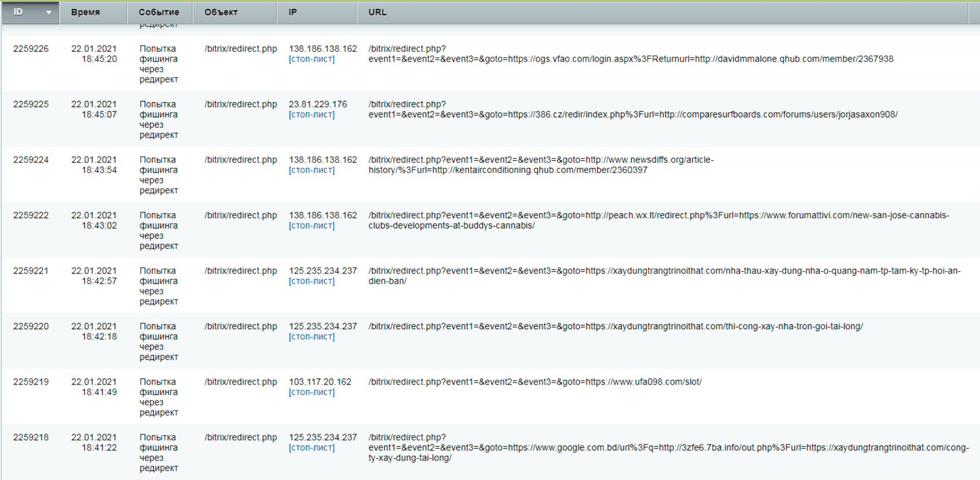Image resolution: width=980 pixels, height=480 pixels.
Task: Open стоп-лист link for event 2259221
Action: [x=312, y=281]
